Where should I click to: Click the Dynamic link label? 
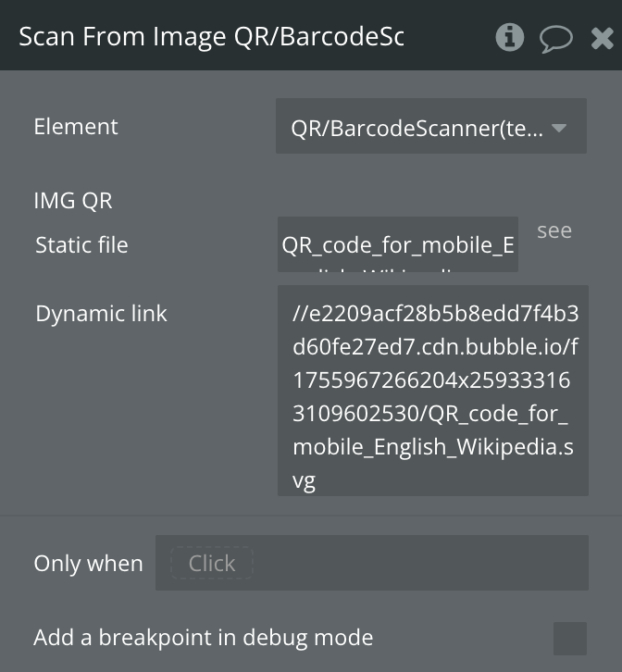click(x=101, y=313)
